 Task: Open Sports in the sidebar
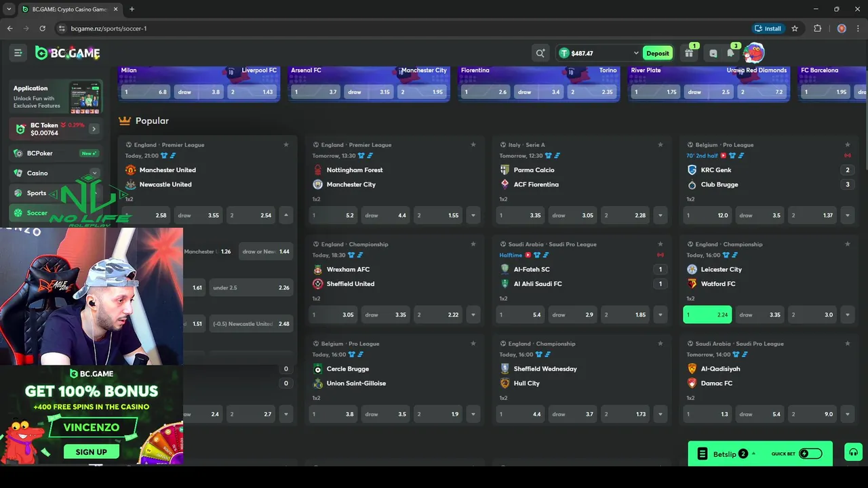click(37, 193)
